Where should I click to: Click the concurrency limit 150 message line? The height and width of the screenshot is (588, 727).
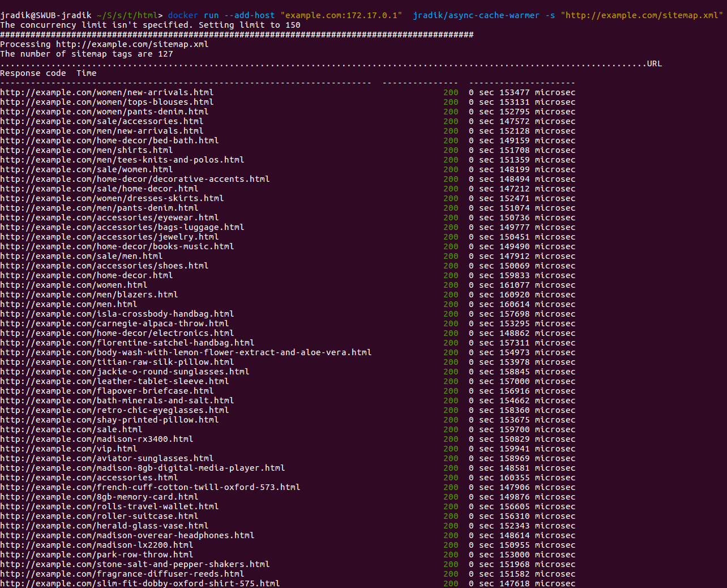click(150, 25)
